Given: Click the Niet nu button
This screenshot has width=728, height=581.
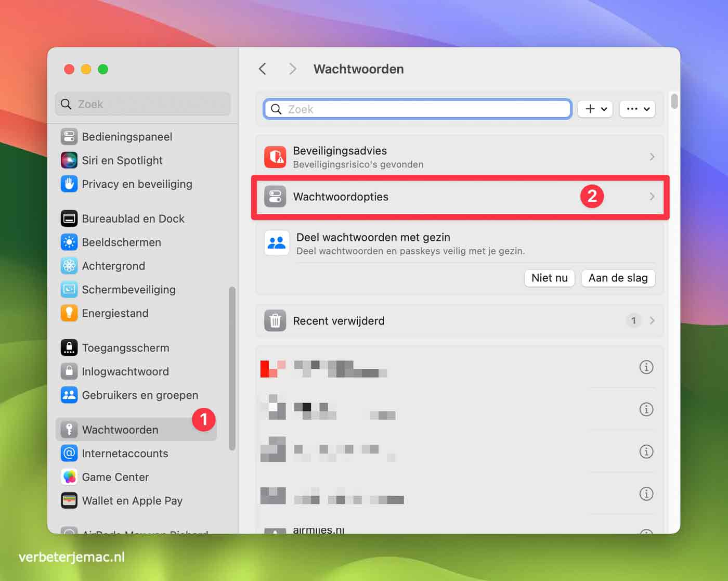Looking at the screenshot, I should coord(549,278).
